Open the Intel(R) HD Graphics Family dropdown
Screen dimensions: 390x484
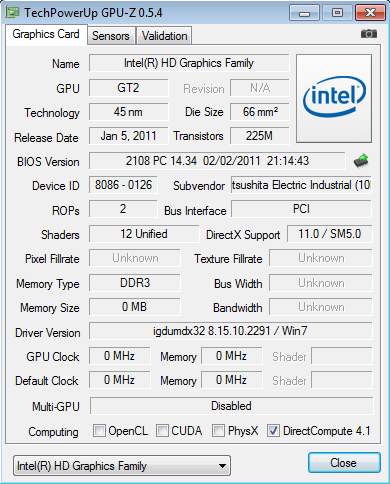click(122, 466)
